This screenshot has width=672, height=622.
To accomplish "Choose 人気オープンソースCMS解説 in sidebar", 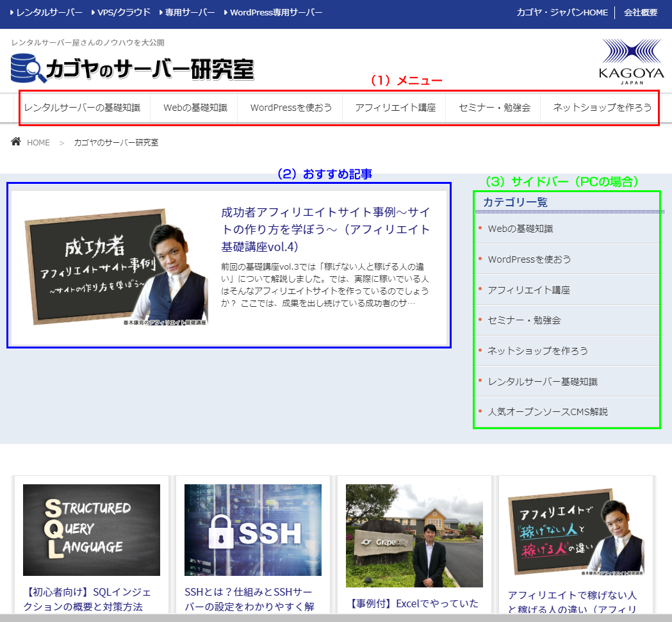I will [548, 412].
